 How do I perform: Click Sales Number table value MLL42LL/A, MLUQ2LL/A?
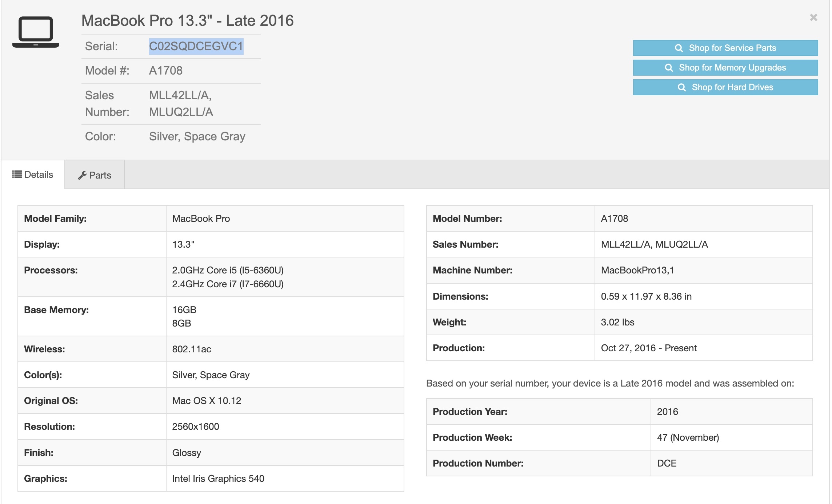(655, 244)
